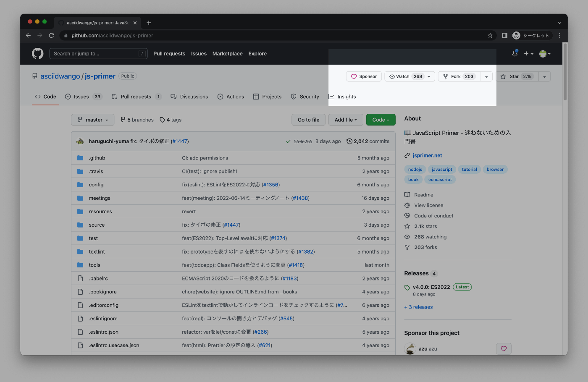The height and width of the screenshot is (382, 588).
Task: Switch to the Issues tab
Action: (84, 97)
